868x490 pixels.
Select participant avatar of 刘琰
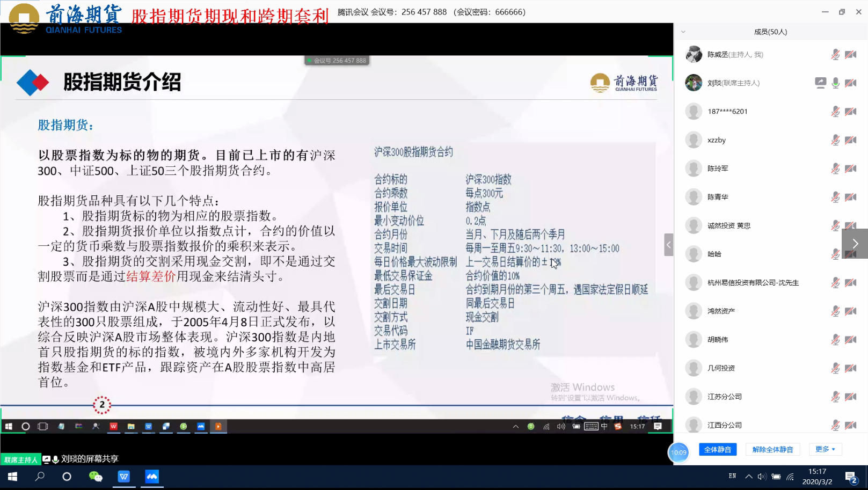click(x=694, y=83)
